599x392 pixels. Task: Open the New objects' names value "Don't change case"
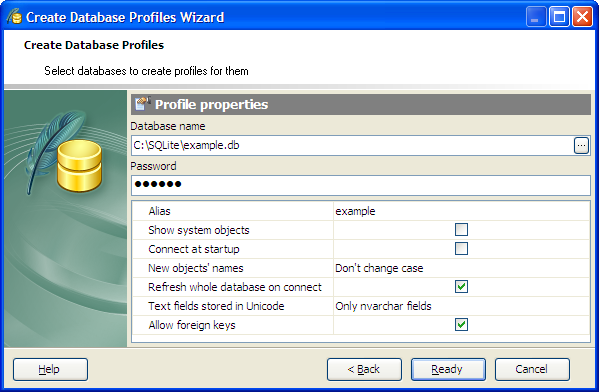click(x=379, y=268)
